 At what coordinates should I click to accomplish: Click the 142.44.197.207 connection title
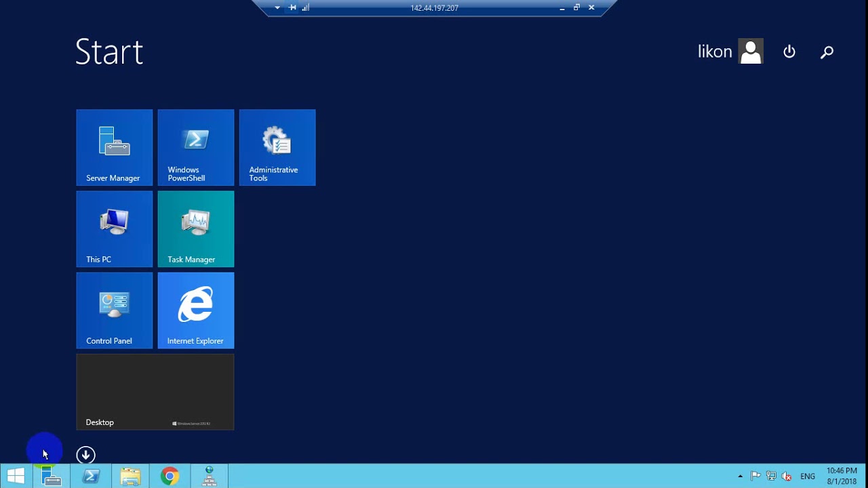[435, 8]
